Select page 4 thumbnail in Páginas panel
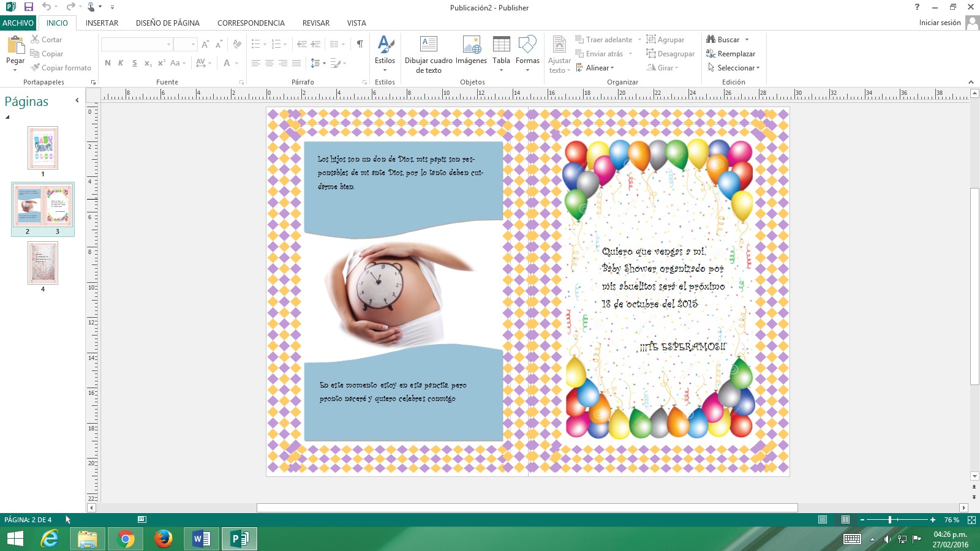Viewport: 980px width, 551px height. pos(42,263)
